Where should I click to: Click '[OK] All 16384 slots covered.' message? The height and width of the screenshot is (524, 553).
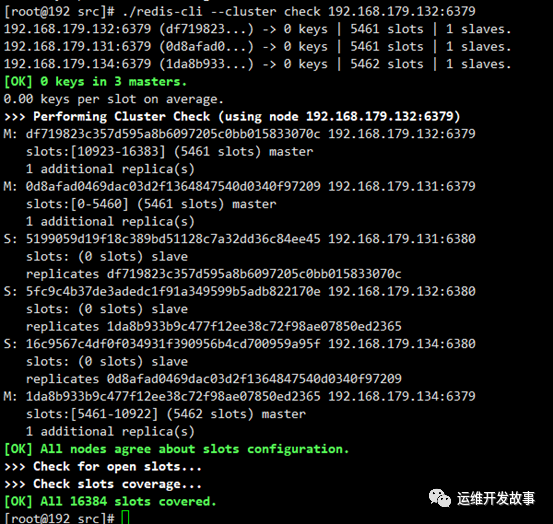click(x=110, y=501)
